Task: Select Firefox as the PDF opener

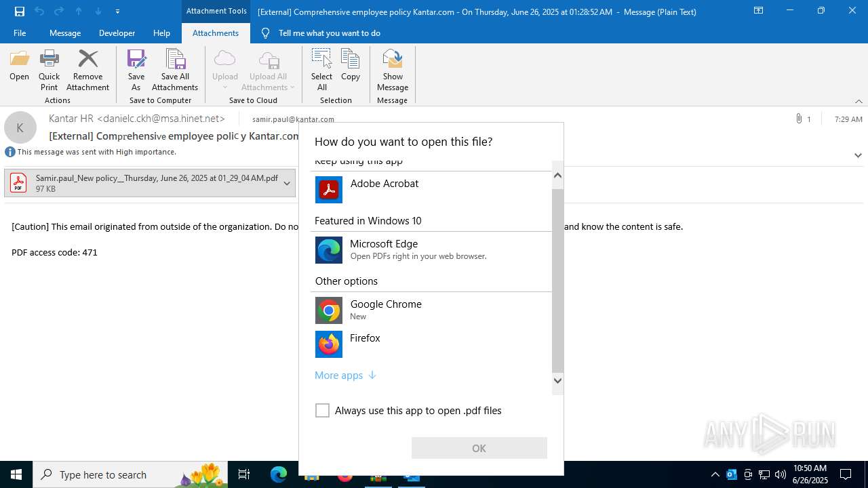Action: 431,344
